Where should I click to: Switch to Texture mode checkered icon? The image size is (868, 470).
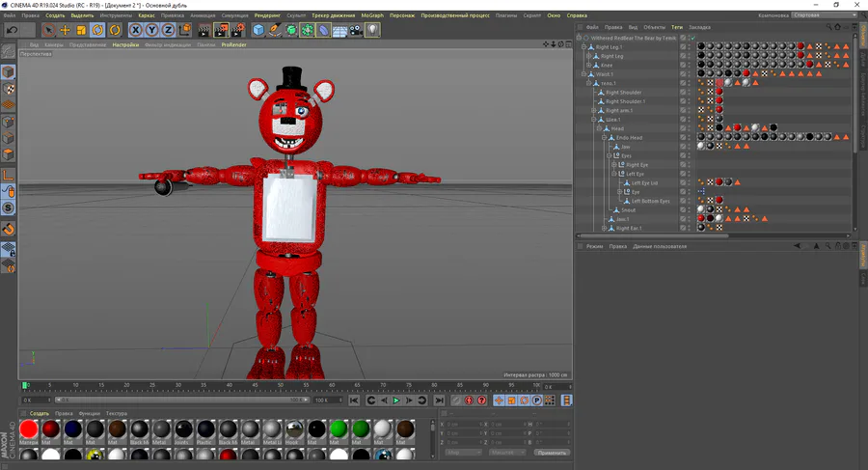coord(9,89)
